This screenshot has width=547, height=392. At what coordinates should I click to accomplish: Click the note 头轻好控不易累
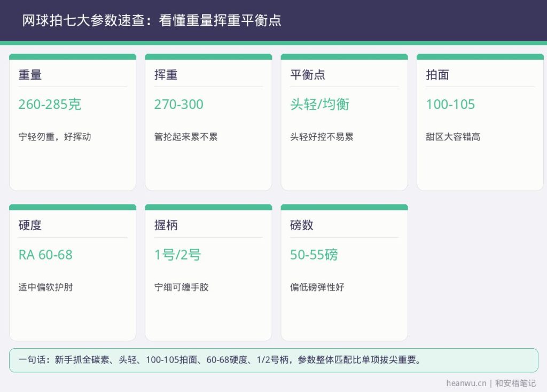pyautogui.click(x=322, y=137)
